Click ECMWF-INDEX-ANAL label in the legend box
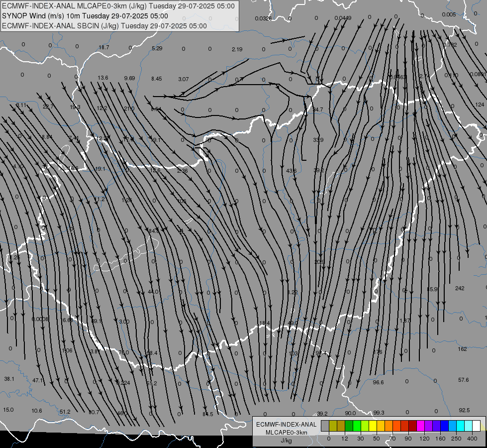This screenshot has width=487, height=448. pos(287,425)
